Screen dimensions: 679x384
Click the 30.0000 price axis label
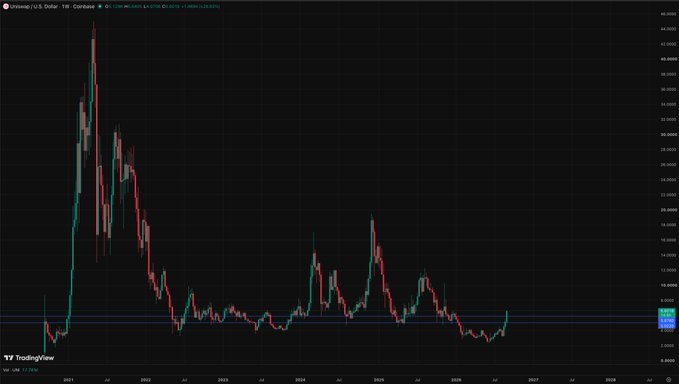click(669, 135)
